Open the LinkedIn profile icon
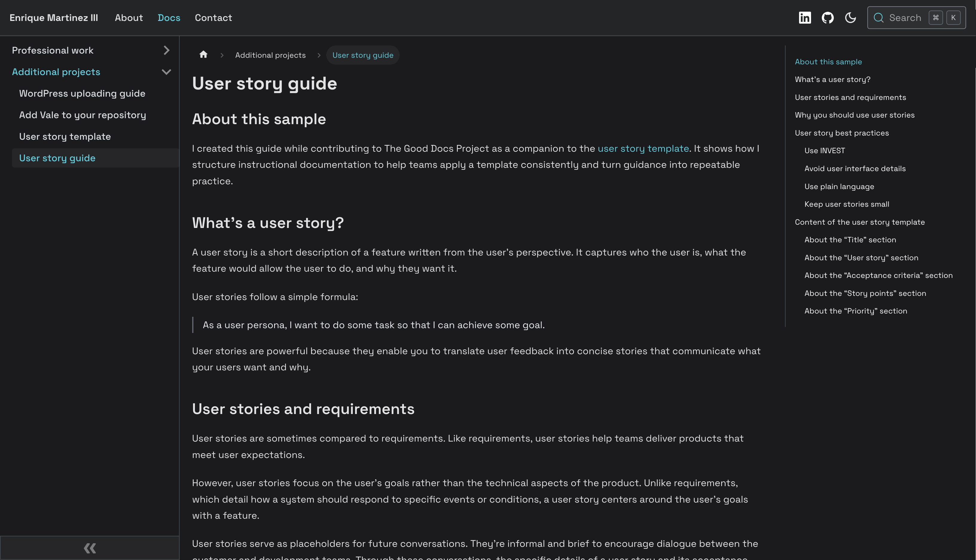Viewport: 976px width, 560px height. [805, 18]
